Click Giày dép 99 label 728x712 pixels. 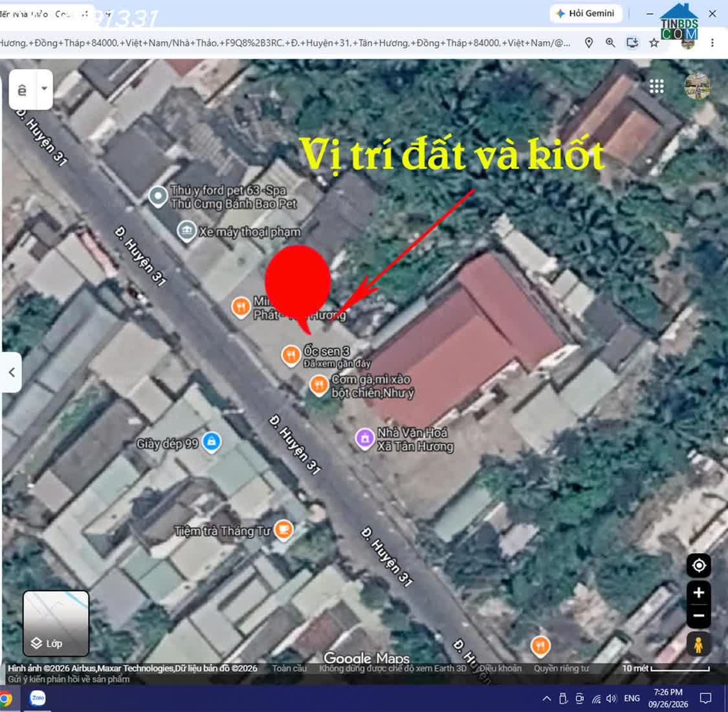click(167, 444)
